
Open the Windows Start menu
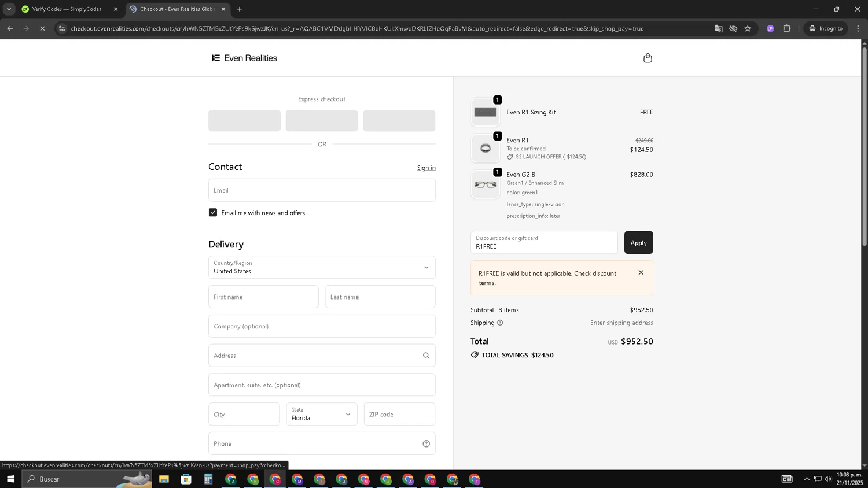coord(10,479)
